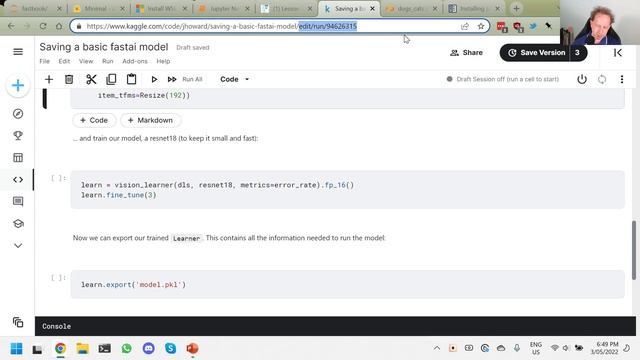
Task: Open active events icon at sidebar bottom
Action: pos(18,322)
